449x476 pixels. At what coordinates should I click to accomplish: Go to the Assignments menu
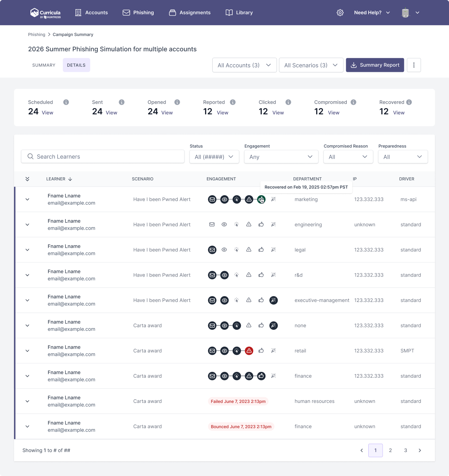click(x=190, y=13)
